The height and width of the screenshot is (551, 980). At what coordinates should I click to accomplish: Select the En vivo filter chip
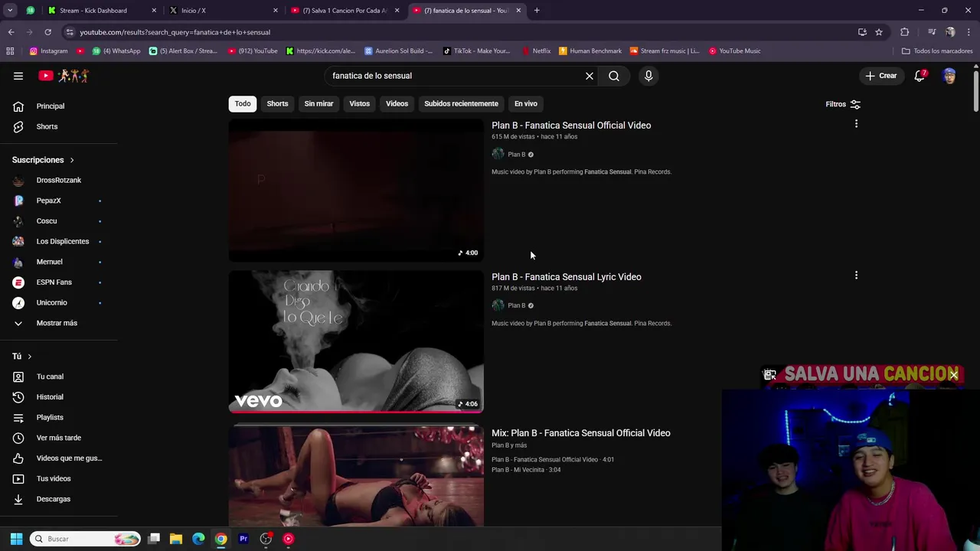click(525, 103)
